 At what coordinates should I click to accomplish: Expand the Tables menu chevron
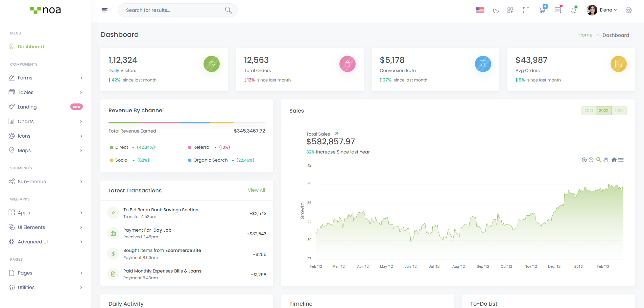point(81,92)
